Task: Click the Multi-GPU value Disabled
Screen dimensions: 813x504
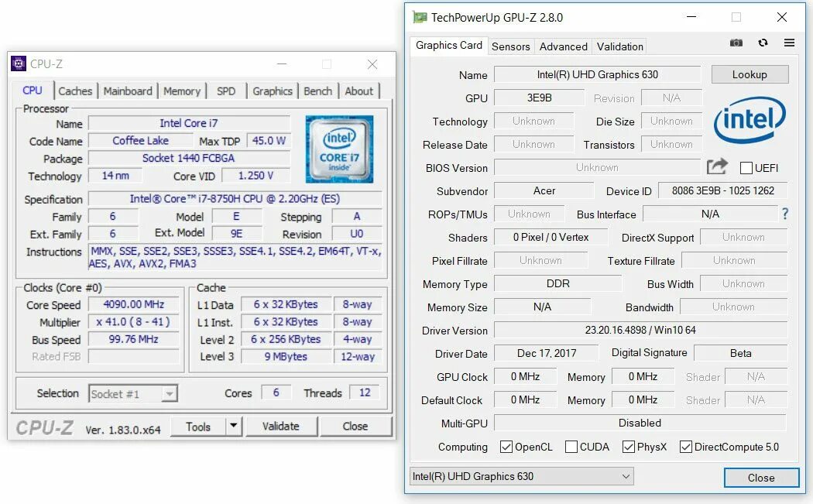Action: (640, 423)
